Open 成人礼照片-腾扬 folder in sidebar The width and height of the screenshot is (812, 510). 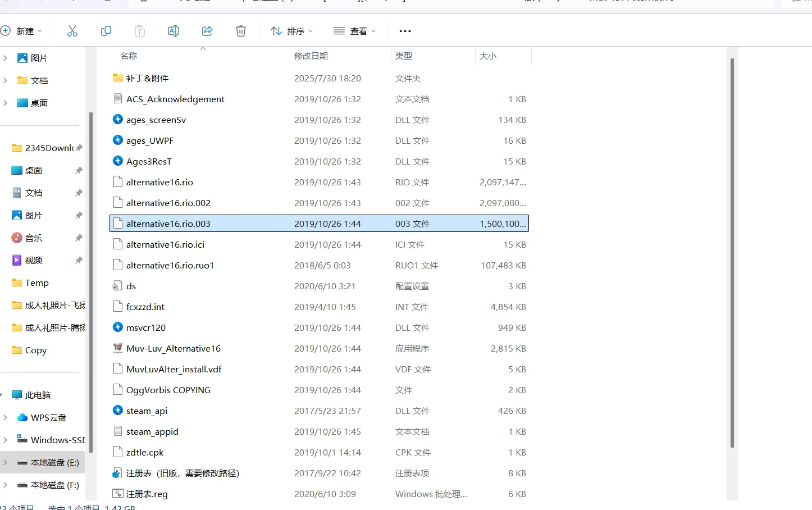tap(48, 327)
